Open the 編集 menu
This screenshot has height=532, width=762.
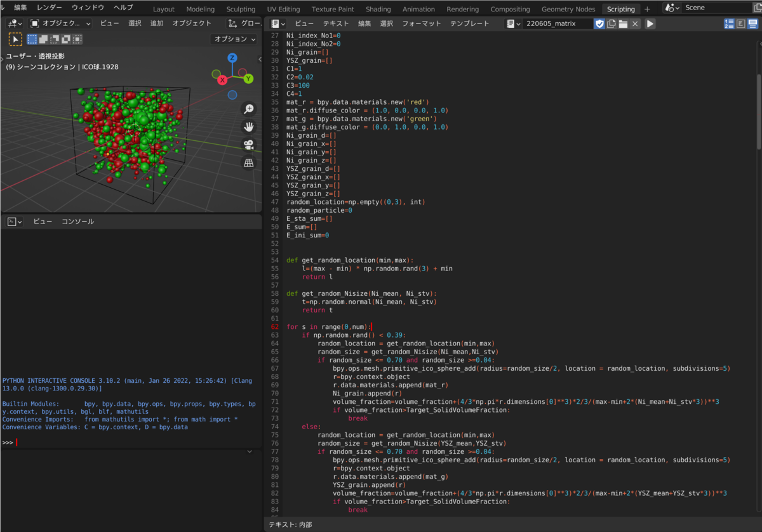(20, 8)
